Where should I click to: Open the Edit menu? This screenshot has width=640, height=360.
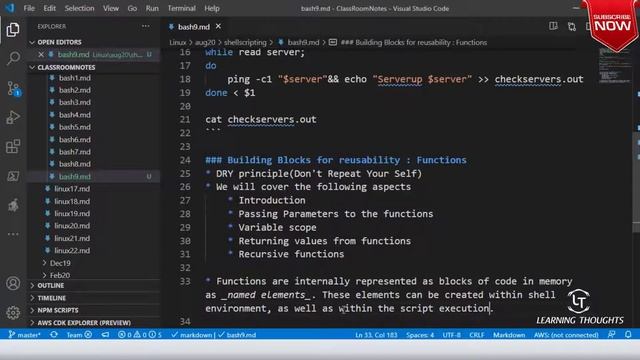point(49,8)
